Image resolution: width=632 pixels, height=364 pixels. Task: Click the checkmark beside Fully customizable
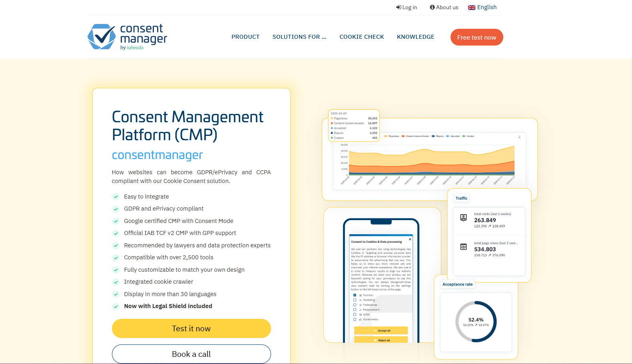coord(116,270)
